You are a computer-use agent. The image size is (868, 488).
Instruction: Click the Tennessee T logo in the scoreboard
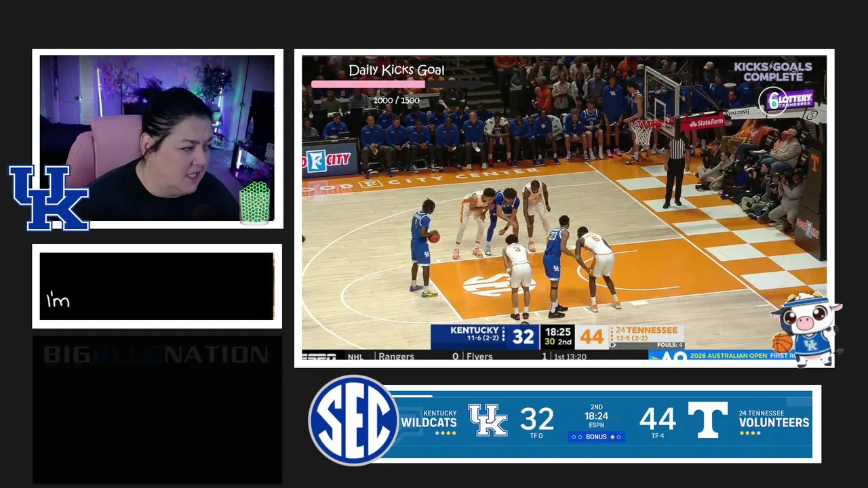(707, 420)
